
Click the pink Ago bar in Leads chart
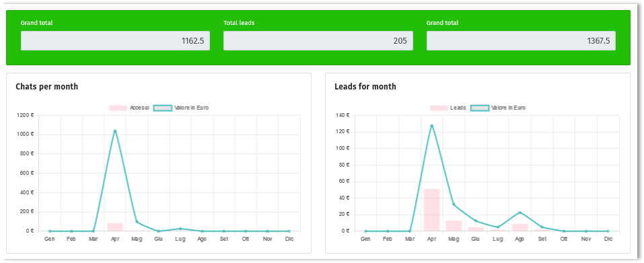click(520, 228)
